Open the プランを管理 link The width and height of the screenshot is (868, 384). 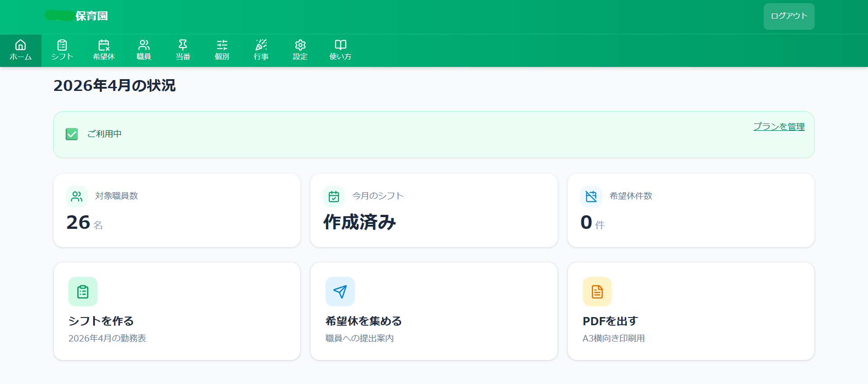[x=779, y=127]
